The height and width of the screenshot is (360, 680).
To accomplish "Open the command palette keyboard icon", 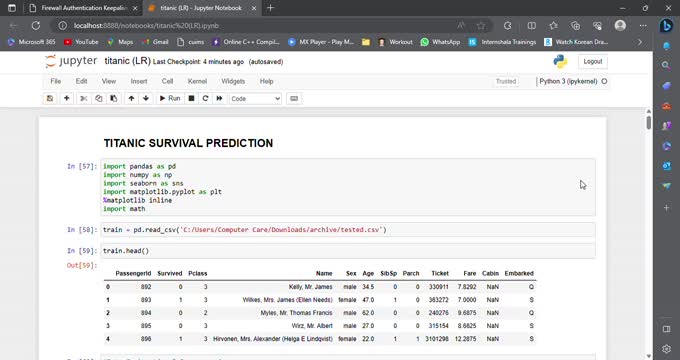I will pyautogui.click(x=294, y=98).
